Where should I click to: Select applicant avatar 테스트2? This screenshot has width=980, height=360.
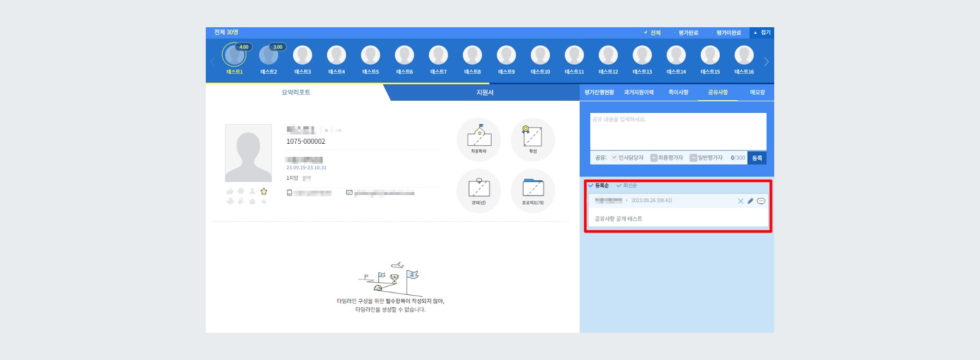click(x=268, y=55)
